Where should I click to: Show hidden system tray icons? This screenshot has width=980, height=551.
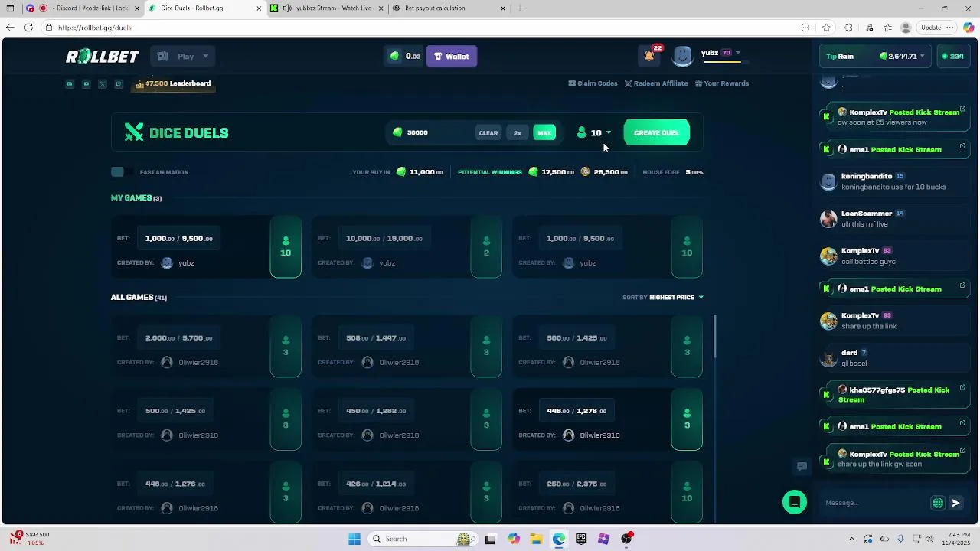coord(851,539)
